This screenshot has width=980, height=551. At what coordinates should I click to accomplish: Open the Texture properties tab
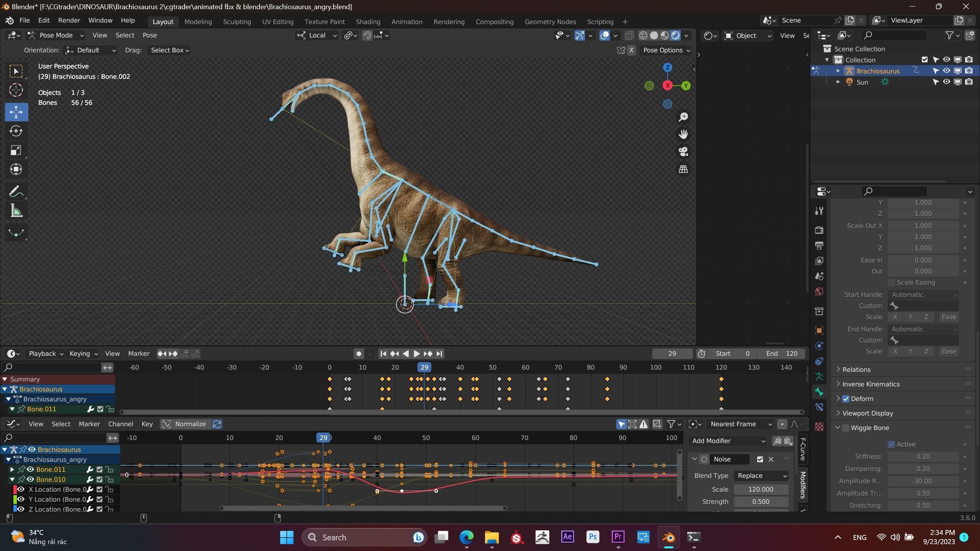point(819,427)
